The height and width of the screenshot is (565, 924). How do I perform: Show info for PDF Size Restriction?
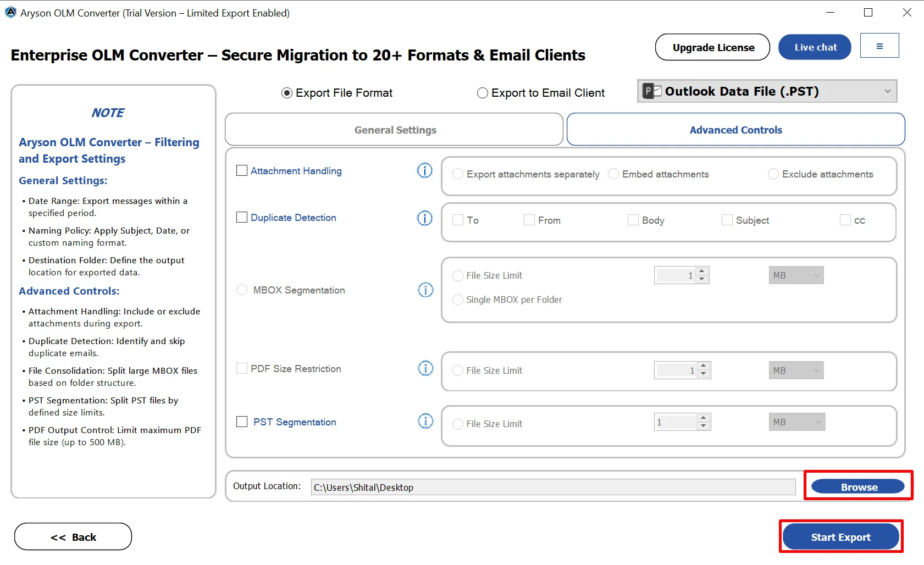425,368
